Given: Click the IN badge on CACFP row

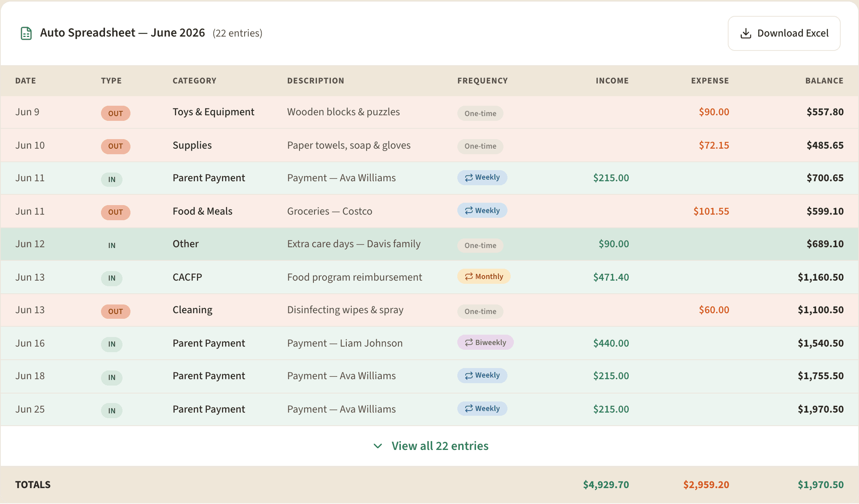Looking at the screenshot, I should pos(112,278).
